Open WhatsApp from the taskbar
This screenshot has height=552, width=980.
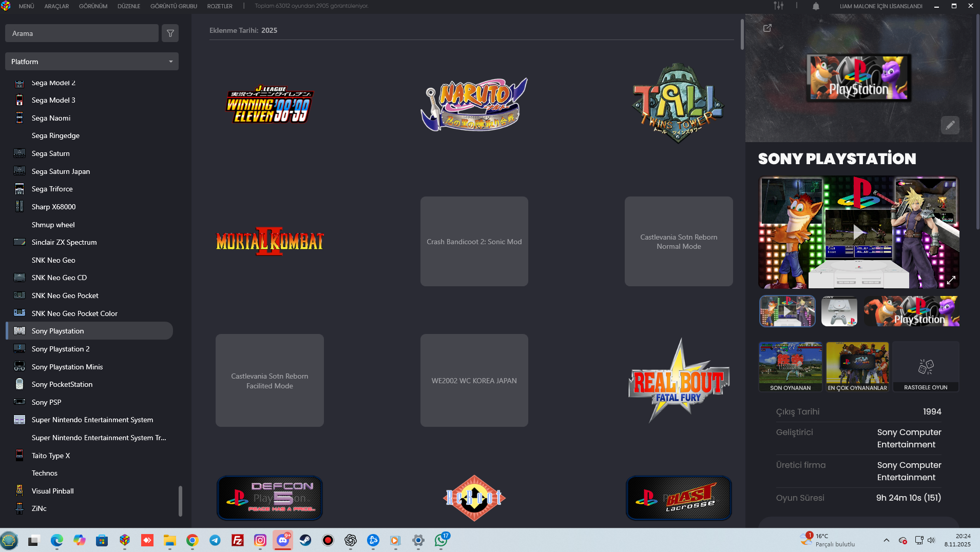pos(441,540)
